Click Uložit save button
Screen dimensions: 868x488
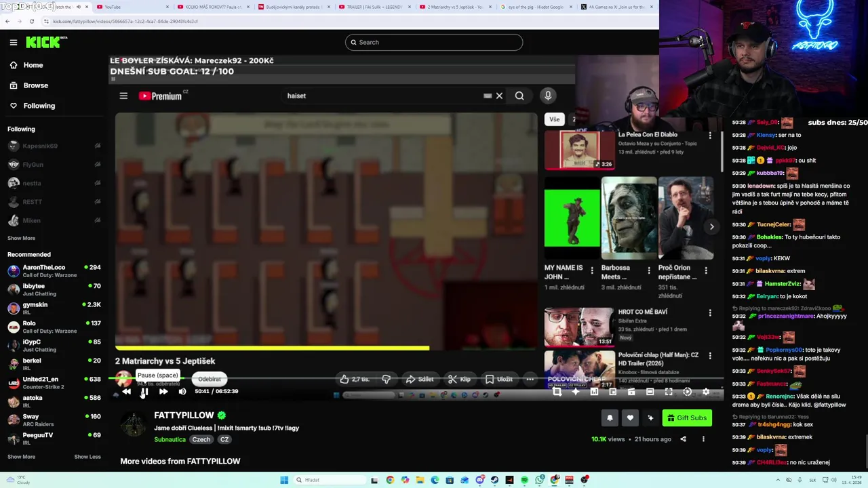(x=499, y=380)
